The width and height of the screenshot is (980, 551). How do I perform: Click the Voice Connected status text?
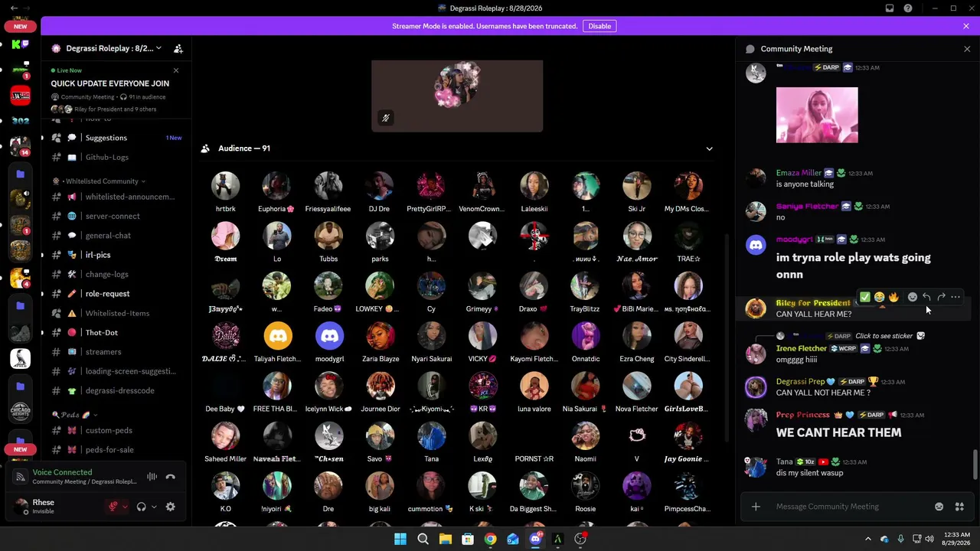[62, 472]
